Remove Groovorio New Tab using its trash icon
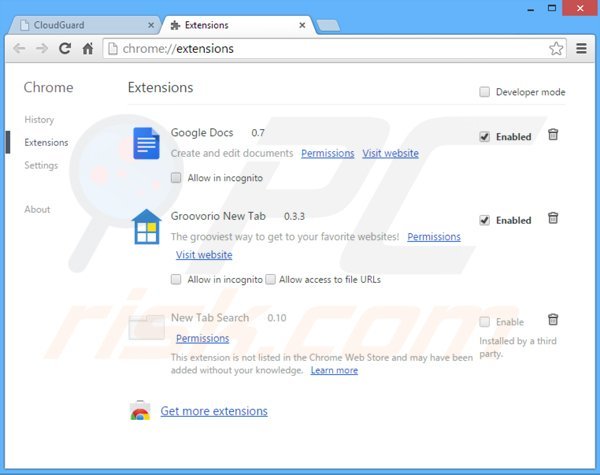Screen dimensions: 600x475 tap(553, 218)
